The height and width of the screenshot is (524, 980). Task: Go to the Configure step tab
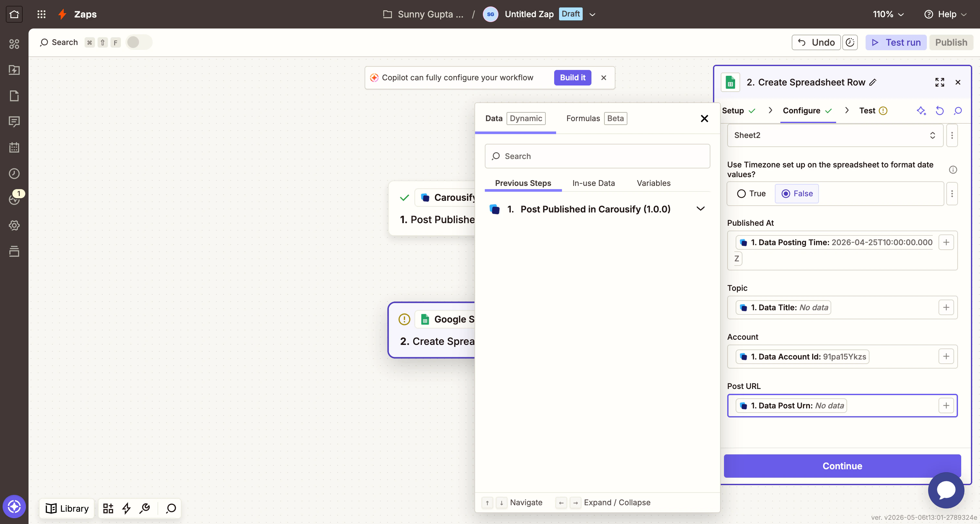coord(807,110)
